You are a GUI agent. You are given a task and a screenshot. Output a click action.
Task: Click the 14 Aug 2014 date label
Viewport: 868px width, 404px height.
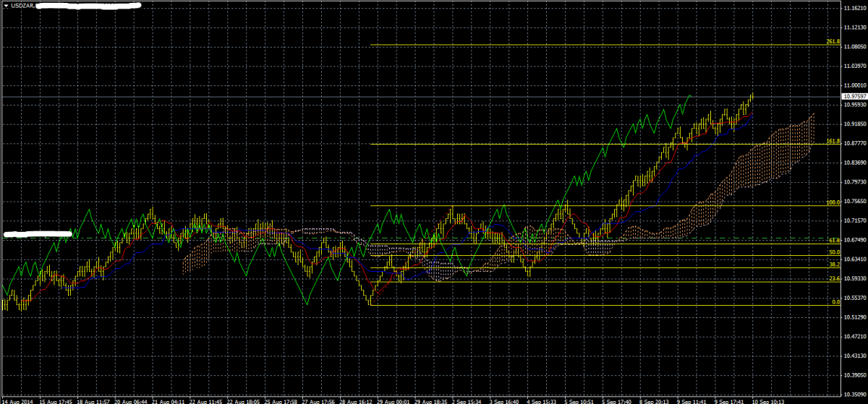coord(16,400)
